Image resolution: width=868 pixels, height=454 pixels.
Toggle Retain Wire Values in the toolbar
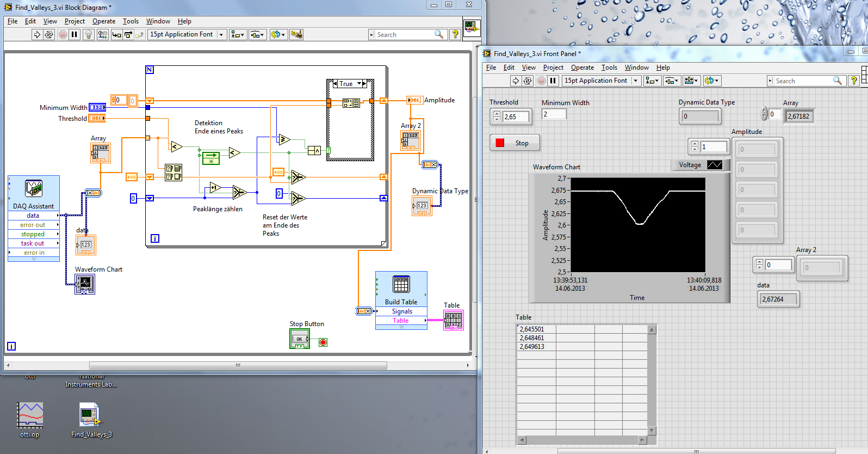[102, 34]
